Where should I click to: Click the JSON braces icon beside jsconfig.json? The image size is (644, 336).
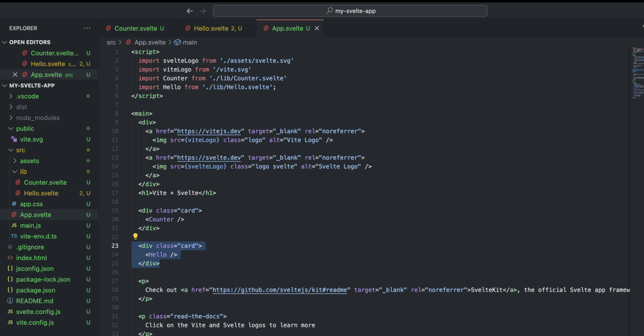point(10,268)
